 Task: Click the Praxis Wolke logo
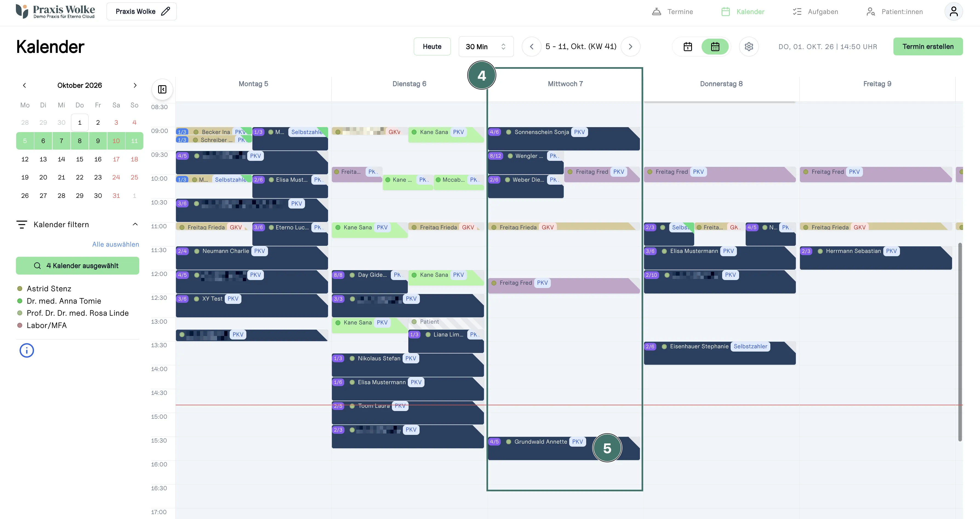(56, 12)
